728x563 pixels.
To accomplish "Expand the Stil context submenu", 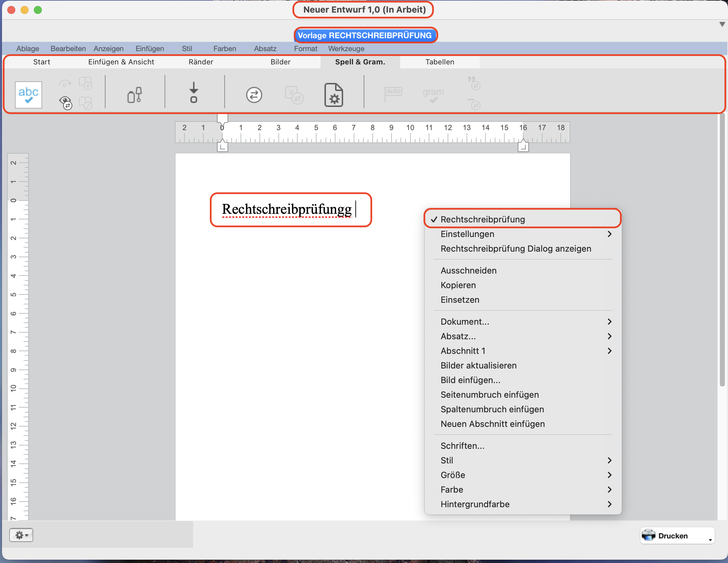I will [x=523, y=460].
